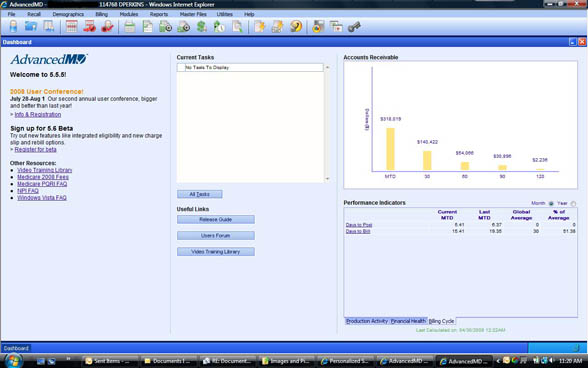The width and height of the screenshot is (588, 368).
Task: Click the Current Tasks scrollbar up arrow
Action: coord(327,67)
